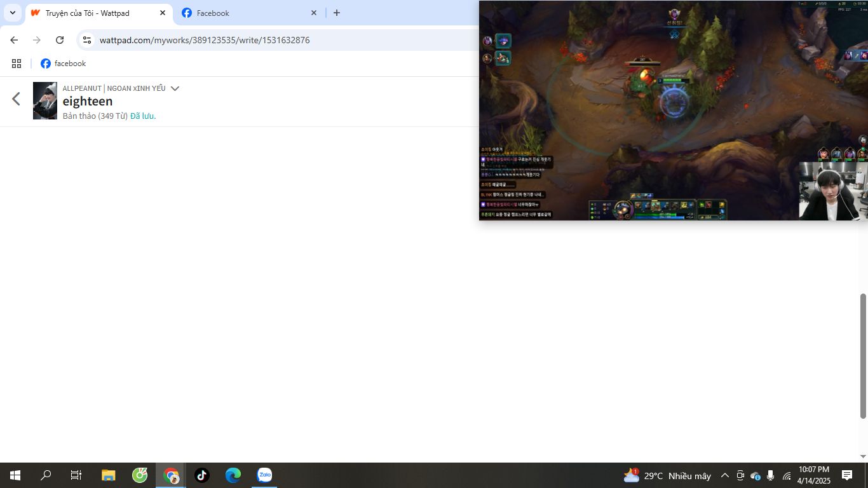Open Chrome tab search chevron
868x488 pixels.
[x=12, y=13]
